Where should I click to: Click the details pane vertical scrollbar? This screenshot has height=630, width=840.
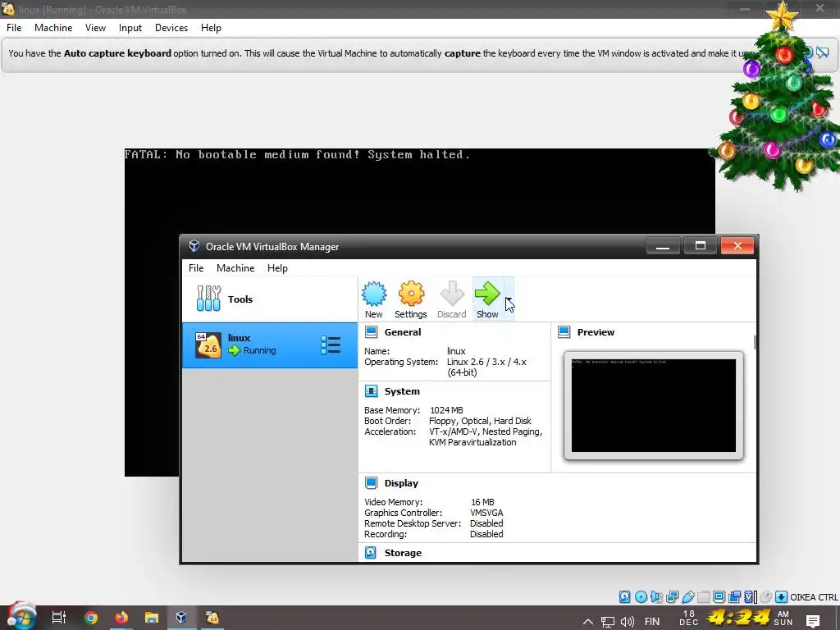(x=755, y=343)
